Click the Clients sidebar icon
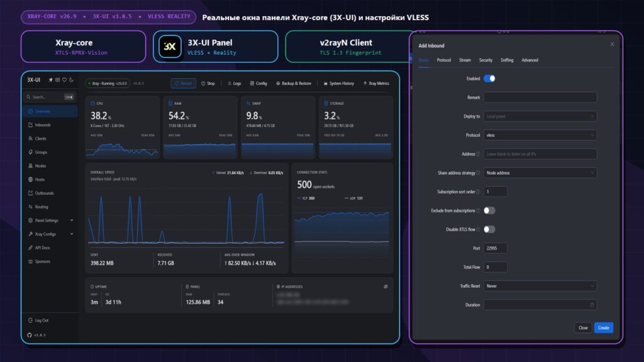Screen dimensions: 644x362 pyautogui.click(x=30, y=138)
